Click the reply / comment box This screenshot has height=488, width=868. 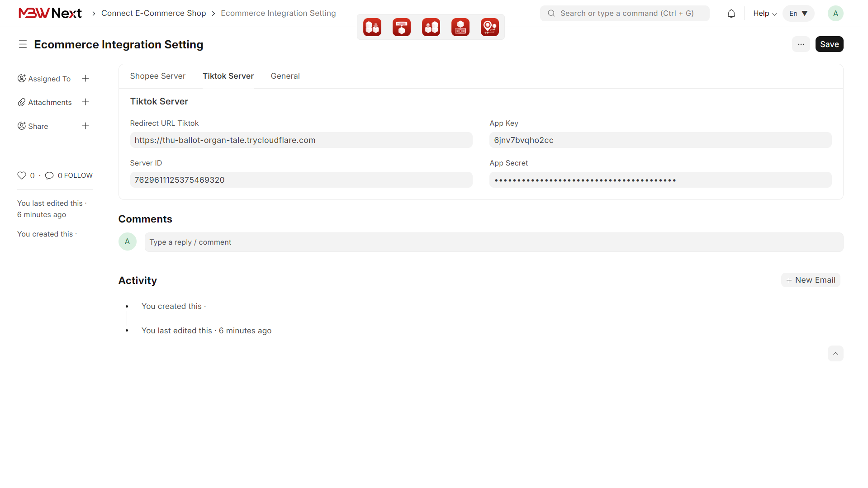click(494, 242)
